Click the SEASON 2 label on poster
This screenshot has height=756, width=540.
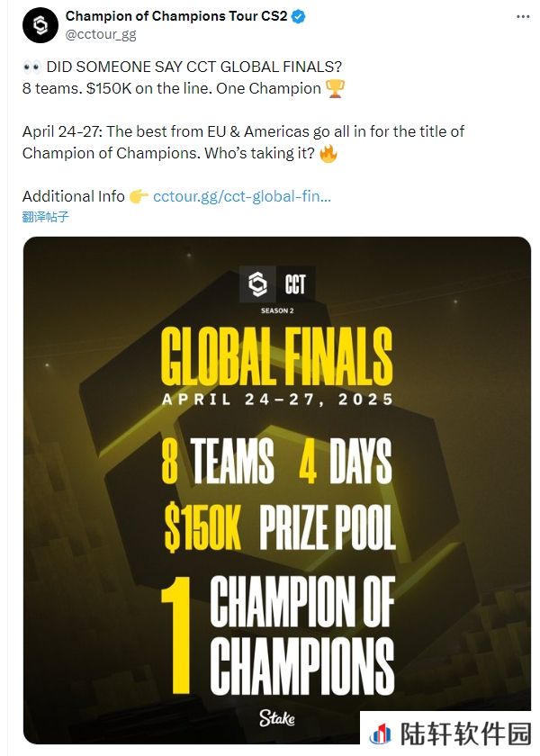pyautogui.click(x=277, y=310)
